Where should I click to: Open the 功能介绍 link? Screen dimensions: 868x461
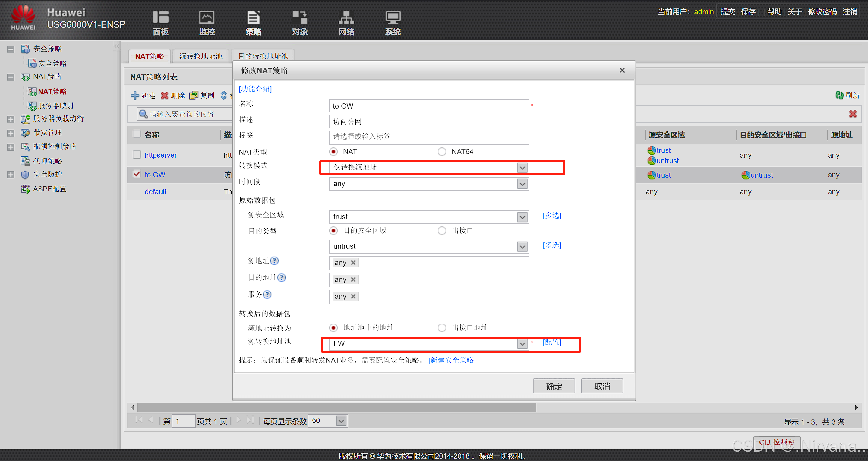[x=255, y=89]
